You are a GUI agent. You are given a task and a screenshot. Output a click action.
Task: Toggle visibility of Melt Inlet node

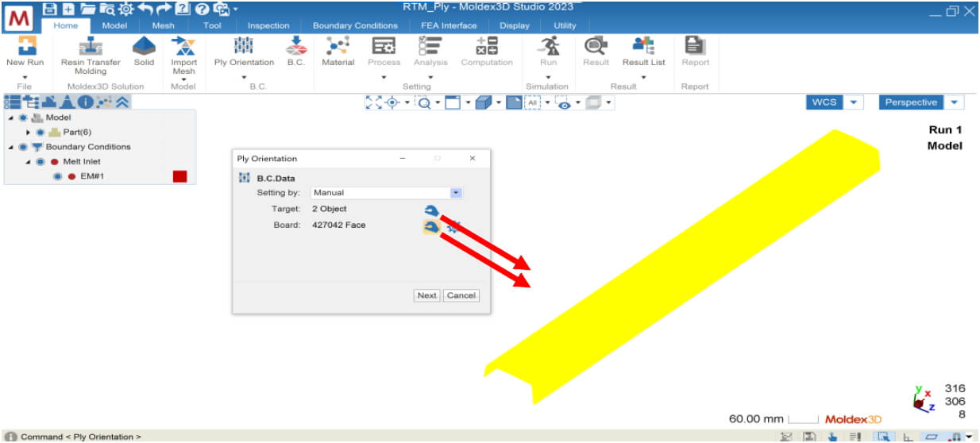pos(40,161)
